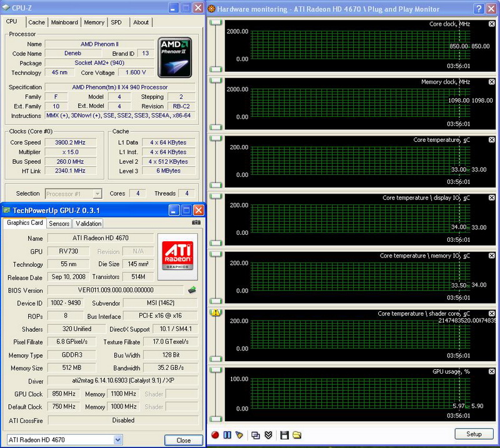Open the yellow folder icon in monitoring toolbar
Screen dimensions: 500x448
click(x=297, y=435)
